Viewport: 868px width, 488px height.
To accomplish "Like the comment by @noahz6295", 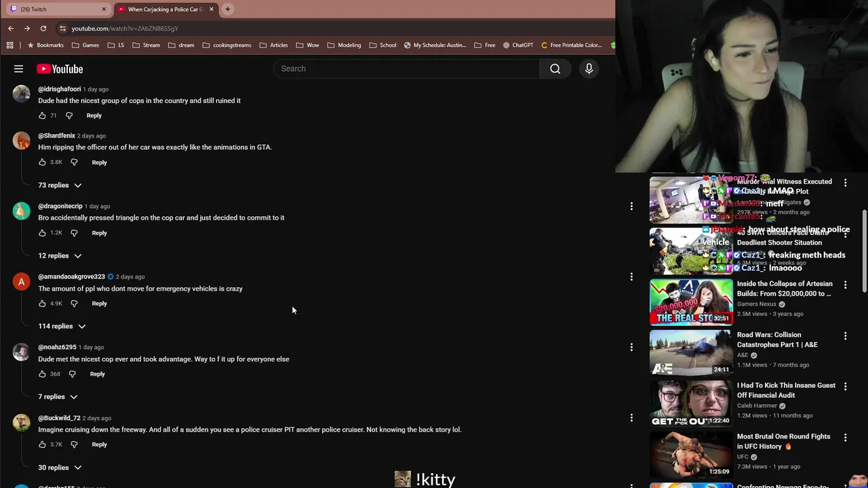I will (42, 373).
